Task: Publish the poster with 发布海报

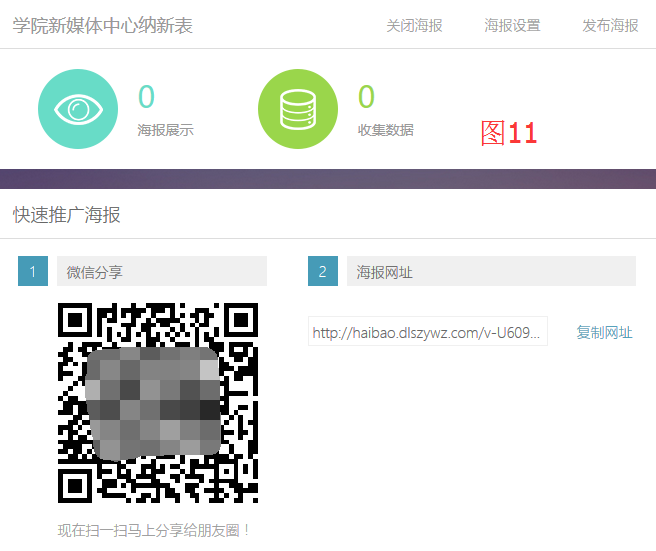Action: [610, 25]
